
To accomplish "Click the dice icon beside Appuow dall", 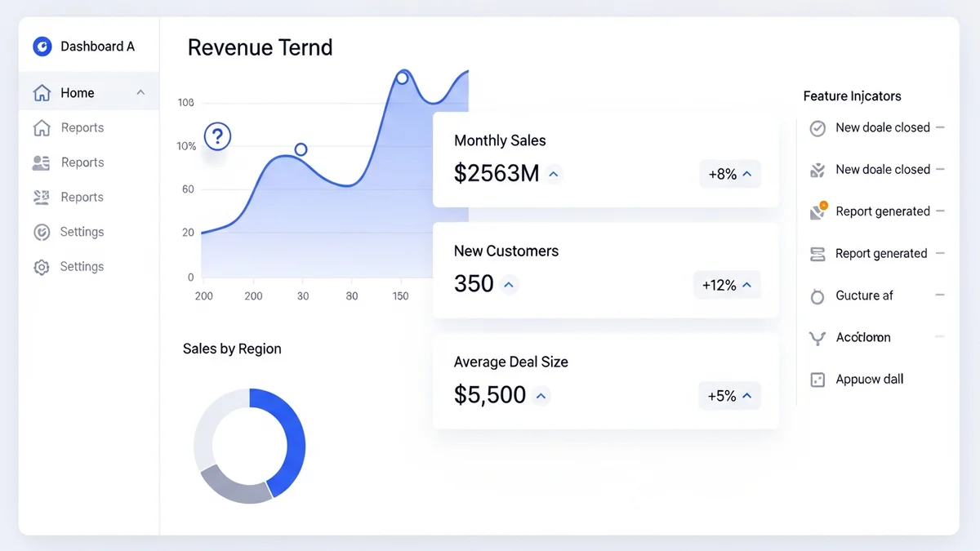I will [817, 380].
